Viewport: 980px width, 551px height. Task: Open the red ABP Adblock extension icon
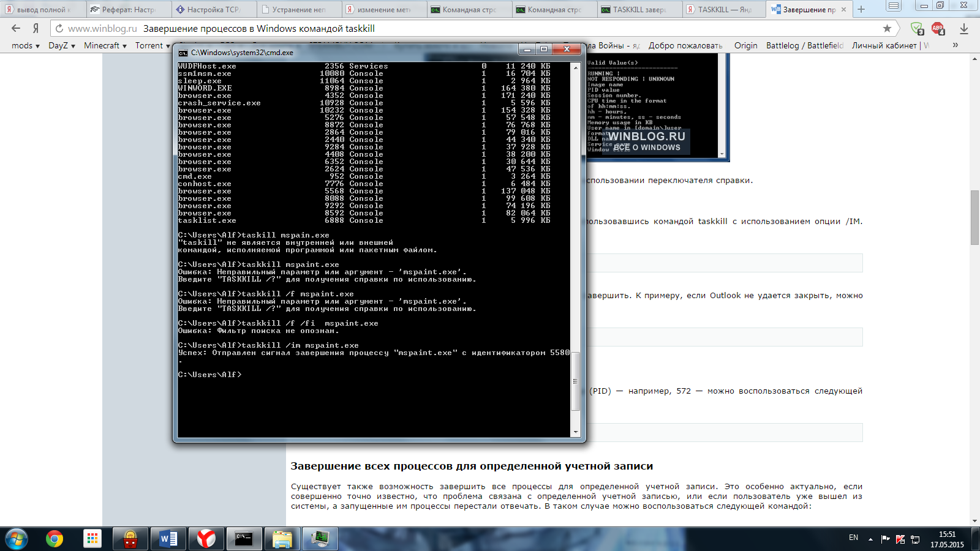point(938,28)
